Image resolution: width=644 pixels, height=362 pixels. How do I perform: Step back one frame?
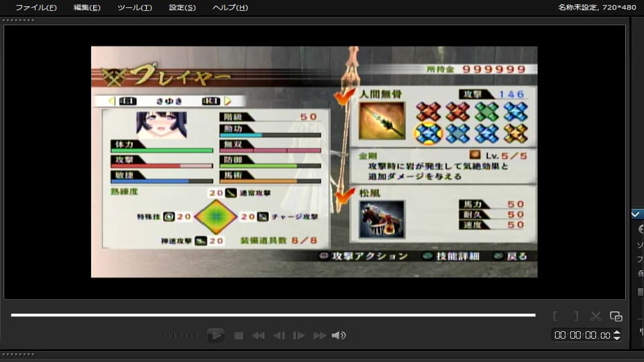pos(279,336)
